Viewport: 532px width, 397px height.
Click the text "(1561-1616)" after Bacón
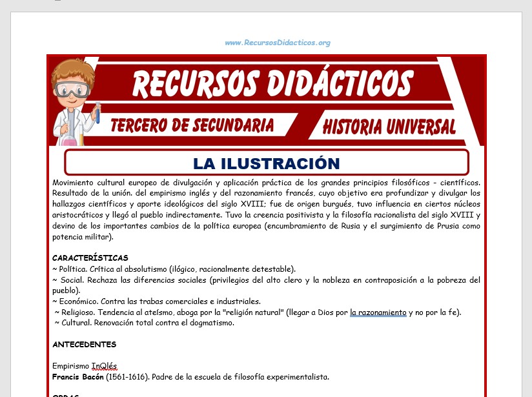click(x=127, y=377)
